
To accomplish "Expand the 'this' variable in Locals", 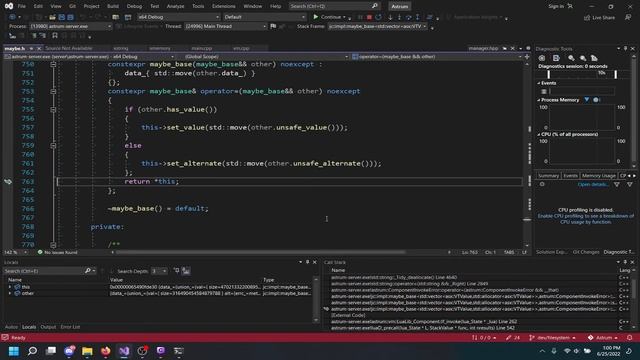I will pyautogui.click(x=10, y=287).
